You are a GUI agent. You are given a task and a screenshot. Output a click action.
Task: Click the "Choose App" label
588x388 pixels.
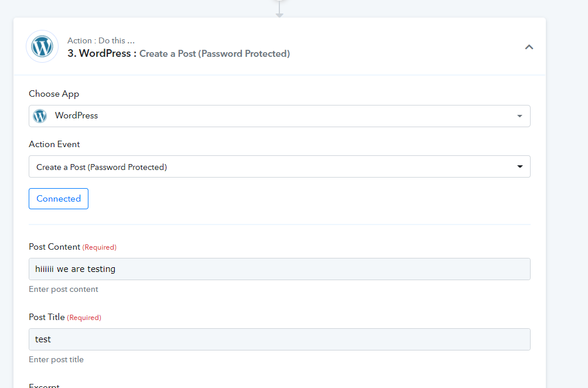(x=54, y=94)
